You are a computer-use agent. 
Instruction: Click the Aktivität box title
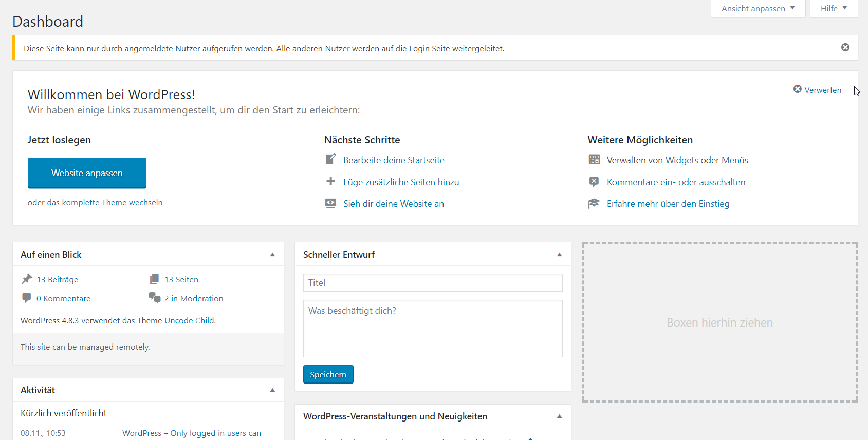38,390
